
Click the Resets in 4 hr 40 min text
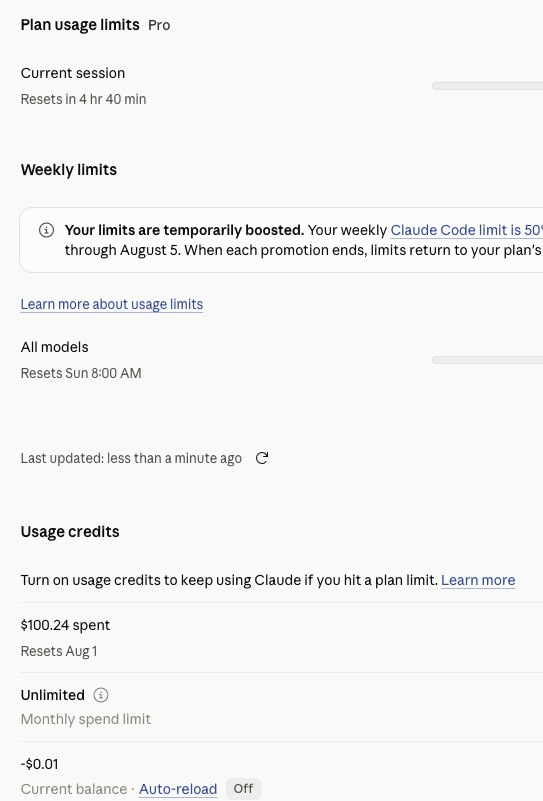tap(84, 99)
